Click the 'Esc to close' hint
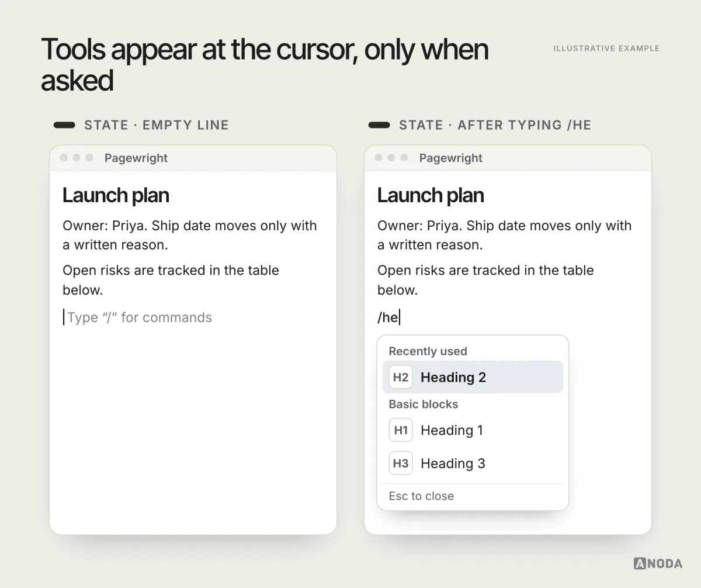This screenshot has width=701, height=588. (x=421, y=496)
